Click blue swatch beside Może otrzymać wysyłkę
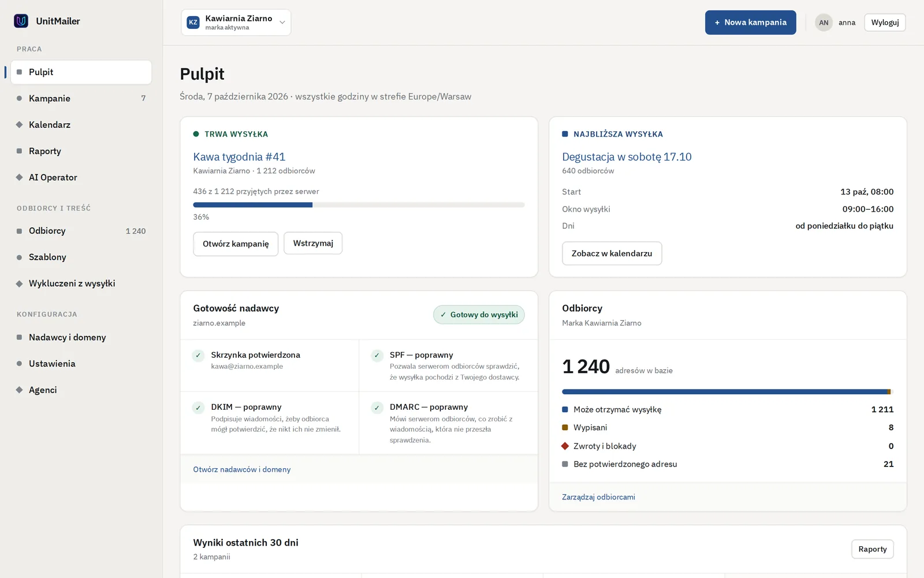Image resolution: width=924 pixels, height=578 pixels. tap(565, 409)
